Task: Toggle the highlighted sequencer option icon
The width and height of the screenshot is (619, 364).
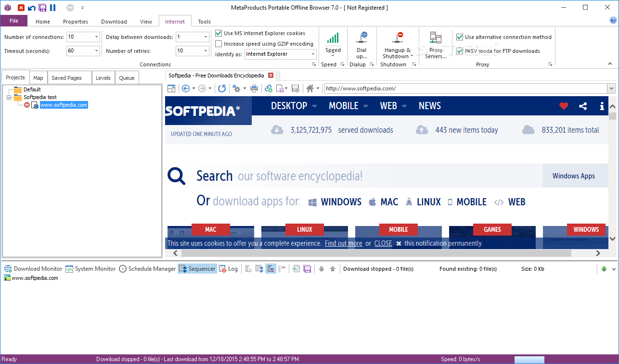Action: [x=271, y=269]
